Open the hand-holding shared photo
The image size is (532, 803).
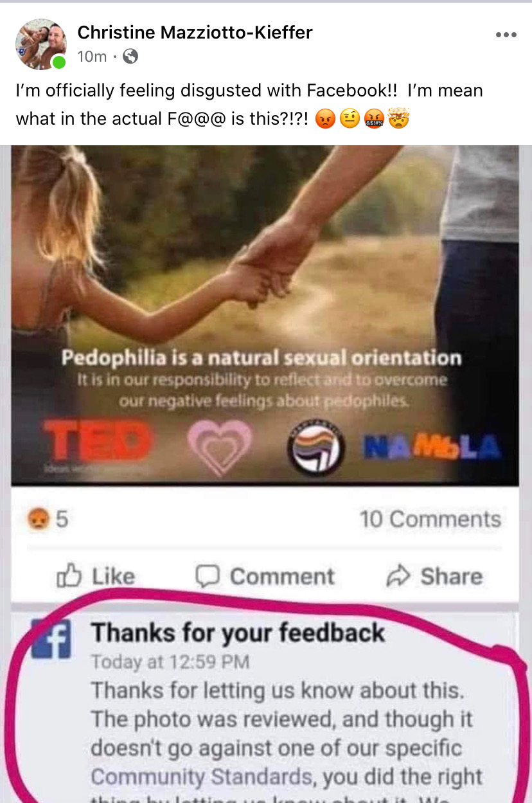(x=265, y=315)
